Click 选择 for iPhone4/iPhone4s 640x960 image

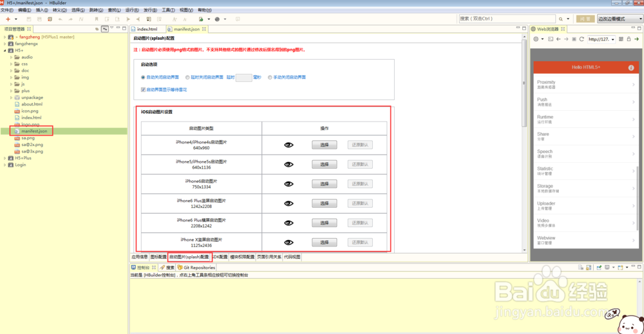[x=325, y=145]
